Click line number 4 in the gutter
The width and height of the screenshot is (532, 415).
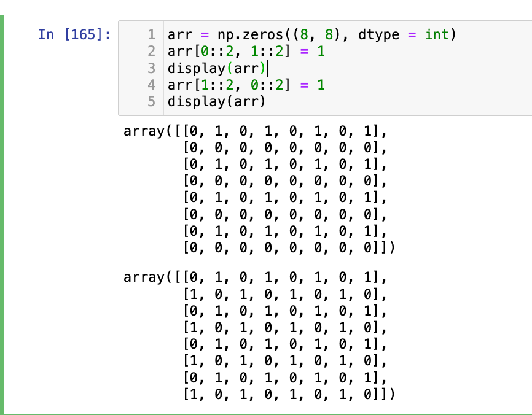[x=152, y=84]
